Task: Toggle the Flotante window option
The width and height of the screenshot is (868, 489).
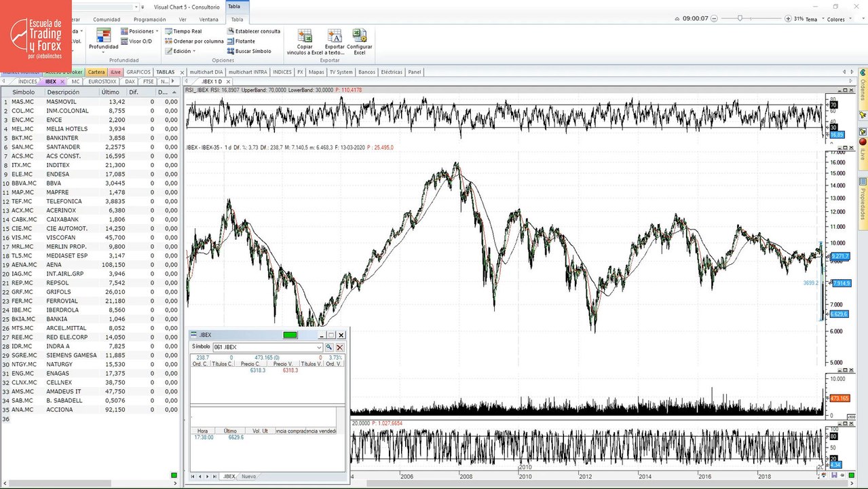Action: pos(241,41)
